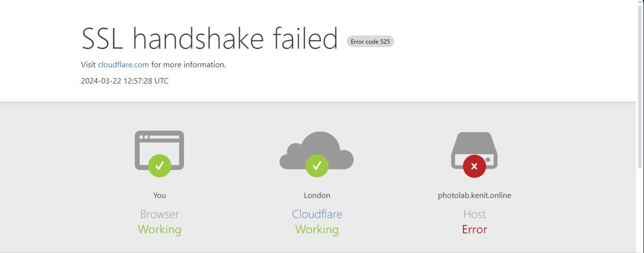
Task: Click the SSL handshake failed heading
Action: (209, 38)
